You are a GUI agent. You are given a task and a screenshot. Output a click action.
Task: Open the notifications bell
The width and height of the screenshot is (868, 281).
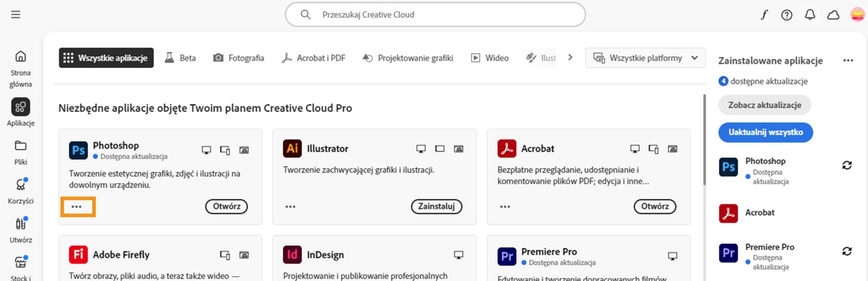pyautogui.click(x=810, y=15)
